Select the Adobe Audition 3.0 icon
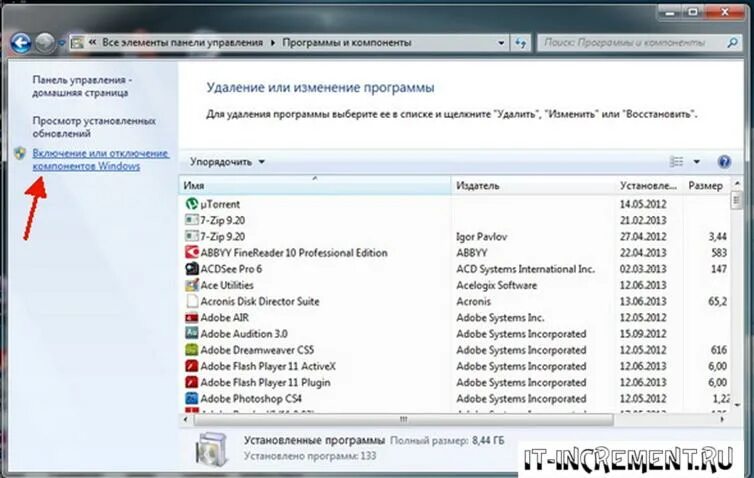The width and height of the screenshot is (754, 478). pyautogui.click(x=191, y=334)
